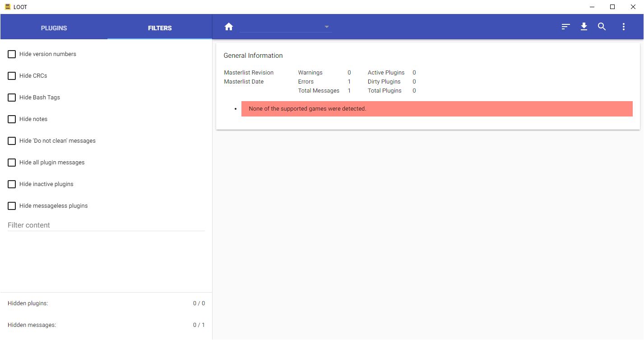Enable Hide notes filter
The image size is (644, 340).
pos(12,119)
